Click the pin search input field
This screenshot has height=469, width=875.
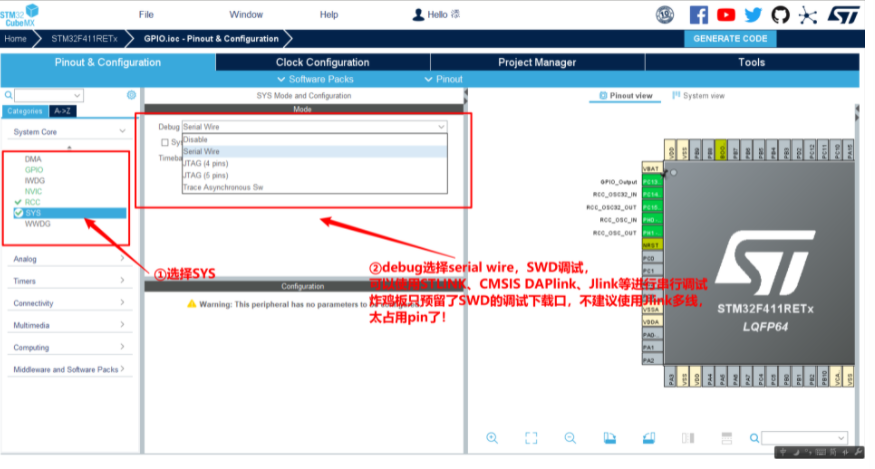point(804,438)
